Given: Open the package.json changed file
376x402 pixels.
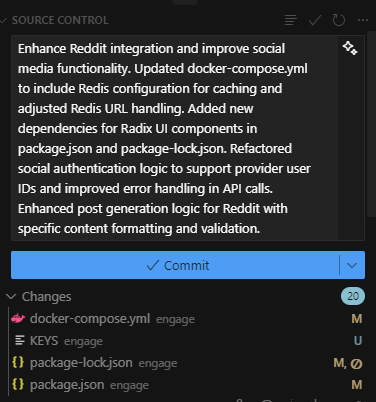Looking at the screenshot, I should (x=67, y=385).
